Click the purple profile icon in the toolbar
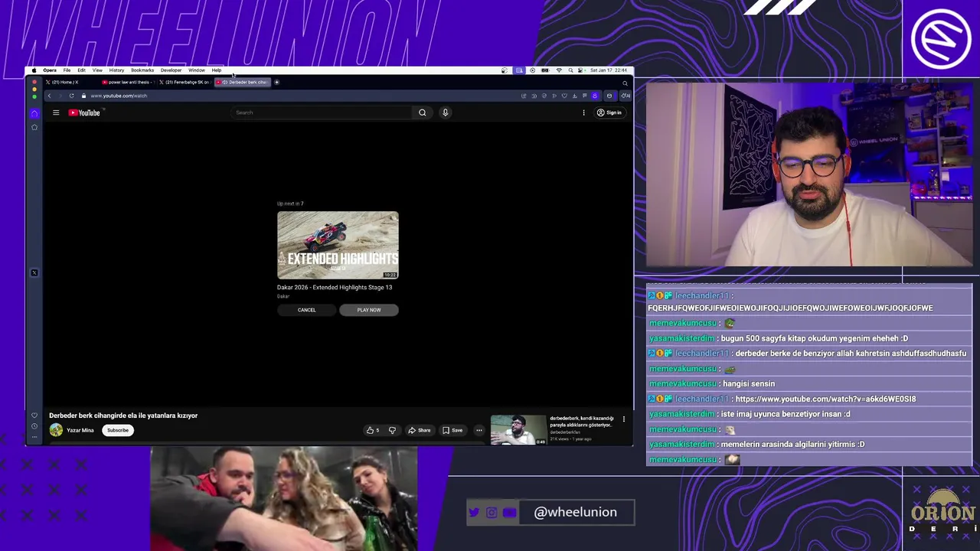The image size is (980, 551). point(595,96)
